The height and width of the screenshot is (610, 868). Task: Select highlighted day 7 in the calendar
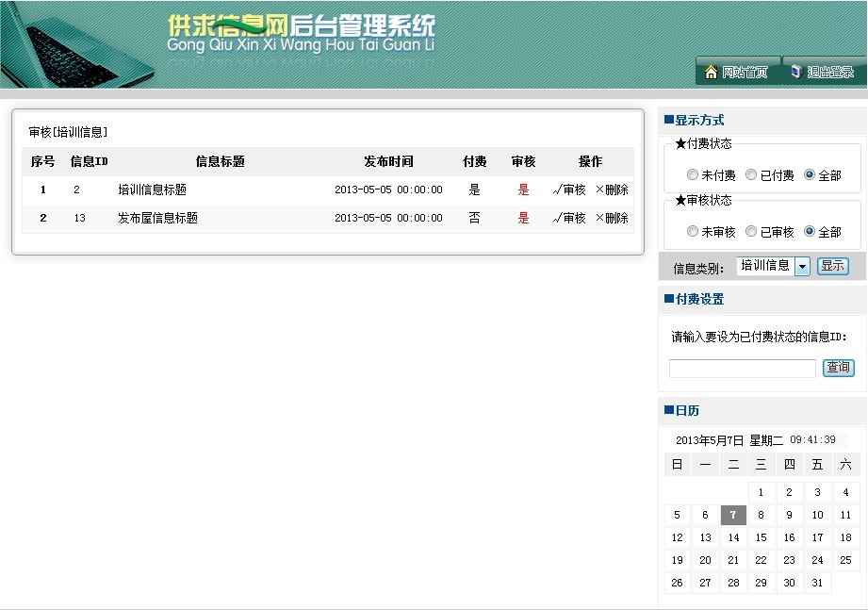(733, 515)
